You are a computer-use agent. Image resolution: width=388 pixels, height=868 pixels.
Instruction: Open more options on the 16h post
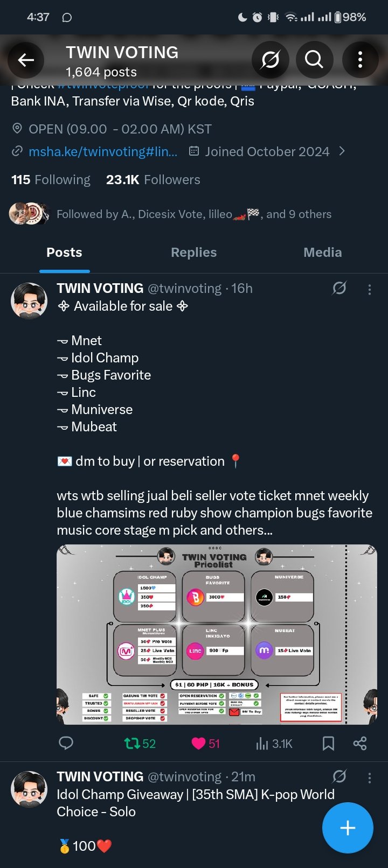pos(370,290)
